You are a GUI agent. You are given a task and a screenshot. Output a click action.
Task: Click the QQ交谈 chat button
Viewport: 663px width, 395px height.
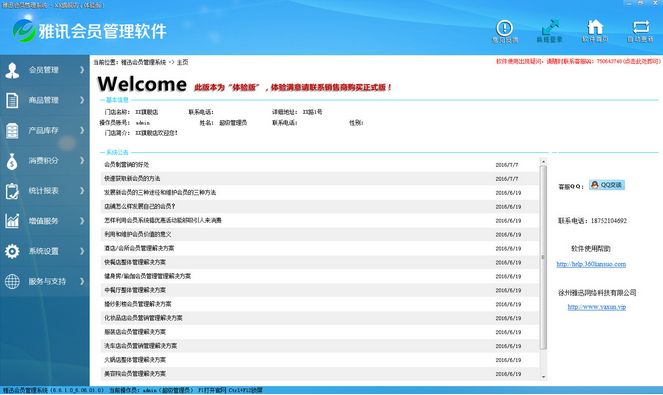pos(607,185)
